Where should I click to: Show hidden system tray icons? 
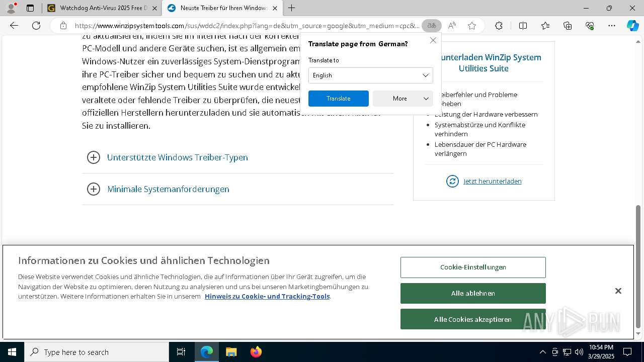pos(542,352)
